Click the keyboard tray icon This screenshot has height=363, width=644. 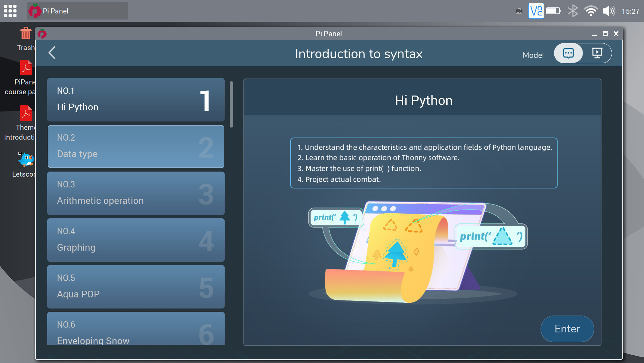tap(519, 11)
